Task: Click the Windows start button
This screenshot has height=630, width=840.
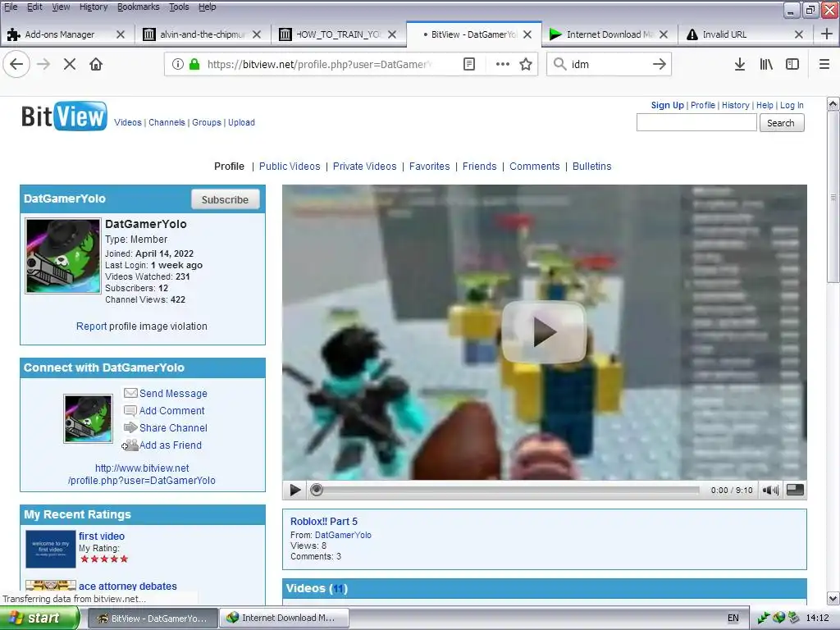Action: tap(39, 619)
